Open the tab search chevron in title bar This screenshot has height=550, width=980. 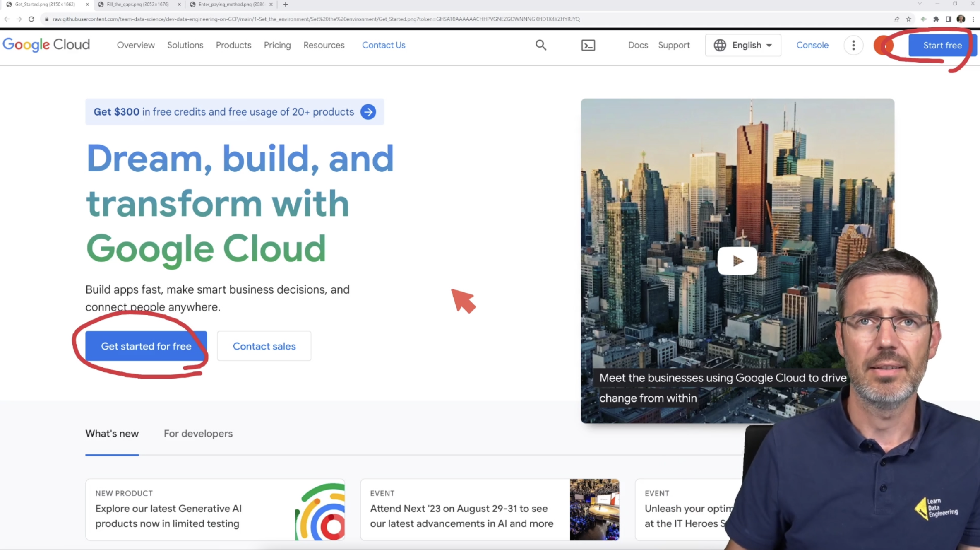point(920,4)
